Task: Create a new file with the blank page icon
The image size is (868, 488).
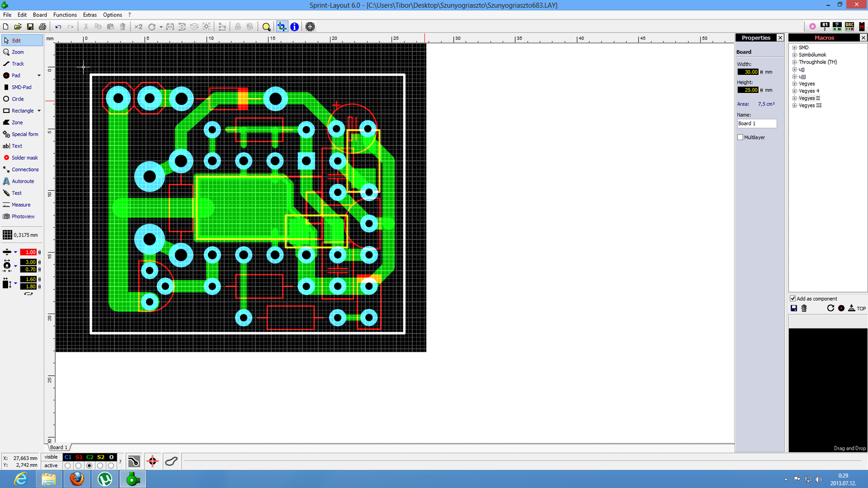Action: tap(6, 27)
